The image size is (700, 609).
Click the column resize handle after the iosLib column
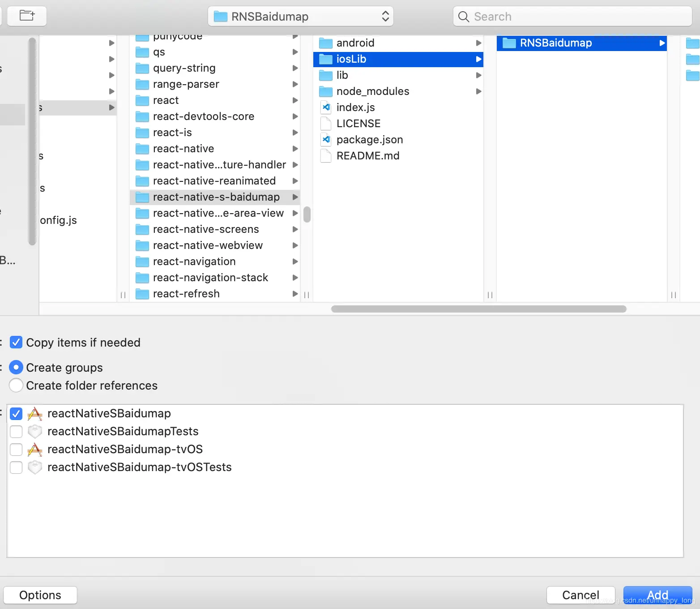click(x=490, y=295)
